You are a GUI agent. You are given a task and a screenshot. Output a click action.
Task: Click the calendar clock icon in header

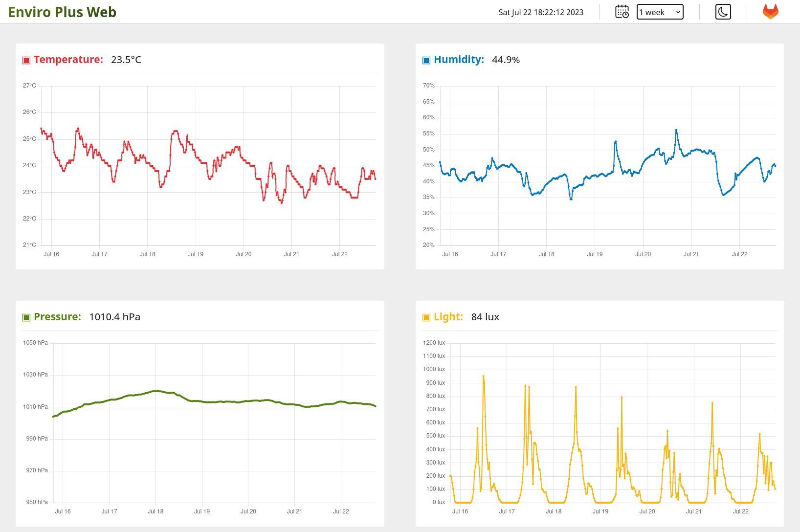[x=622, y=12]
